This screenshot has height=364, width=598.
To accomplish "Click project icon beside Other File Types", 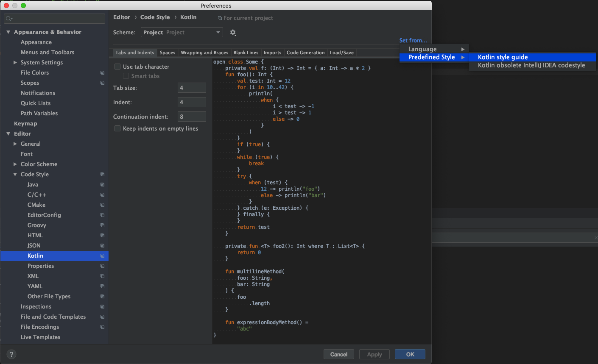I will tap(102, 297).
